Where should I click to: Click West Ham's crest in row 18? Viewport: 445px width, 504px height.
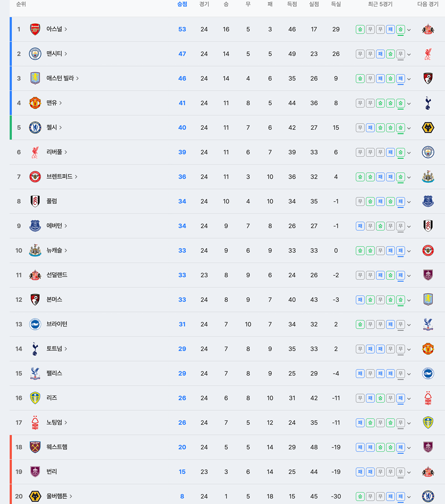[35, 447]
